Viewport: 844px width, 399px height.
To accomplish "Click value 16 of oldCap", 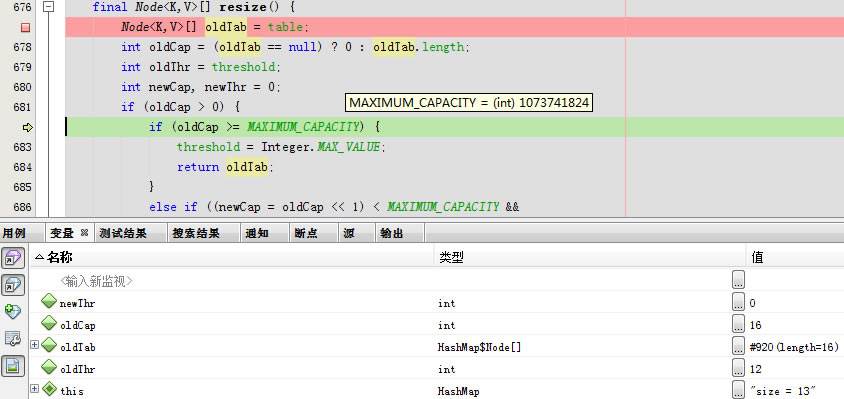I will click(x=755, y=325).
